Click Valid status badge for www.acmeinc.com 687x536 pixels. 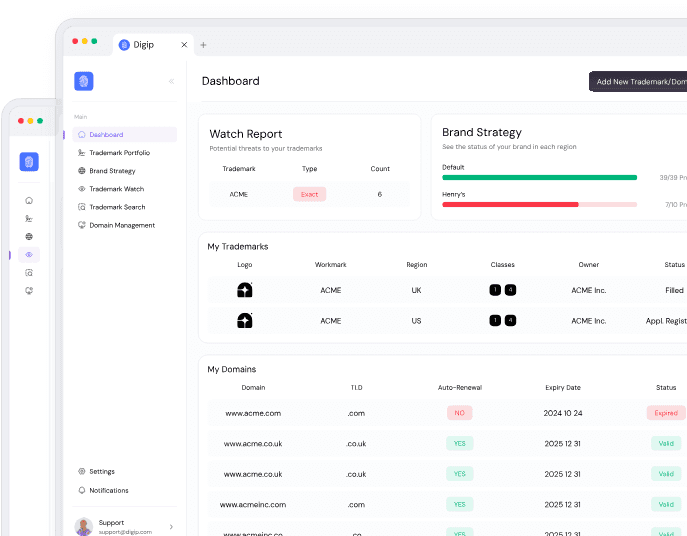(x=666, y=504)
